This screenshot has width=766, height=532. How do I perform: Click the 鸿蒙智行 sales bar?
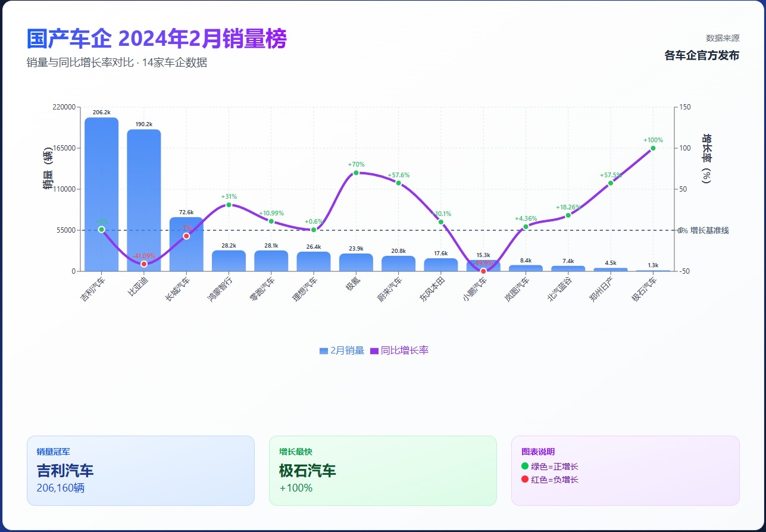[x=229, y=261]
